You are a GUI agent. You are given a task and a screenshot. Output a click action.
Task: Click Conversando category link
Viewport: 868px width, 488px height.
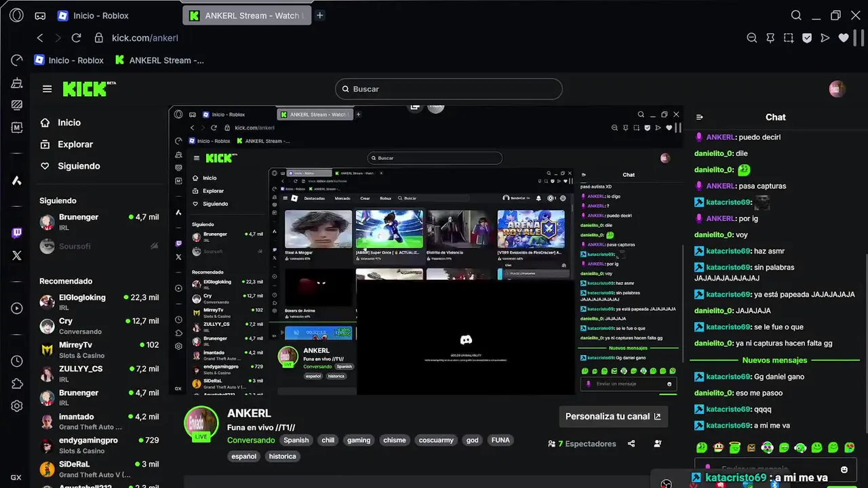(x=251, y=441)
